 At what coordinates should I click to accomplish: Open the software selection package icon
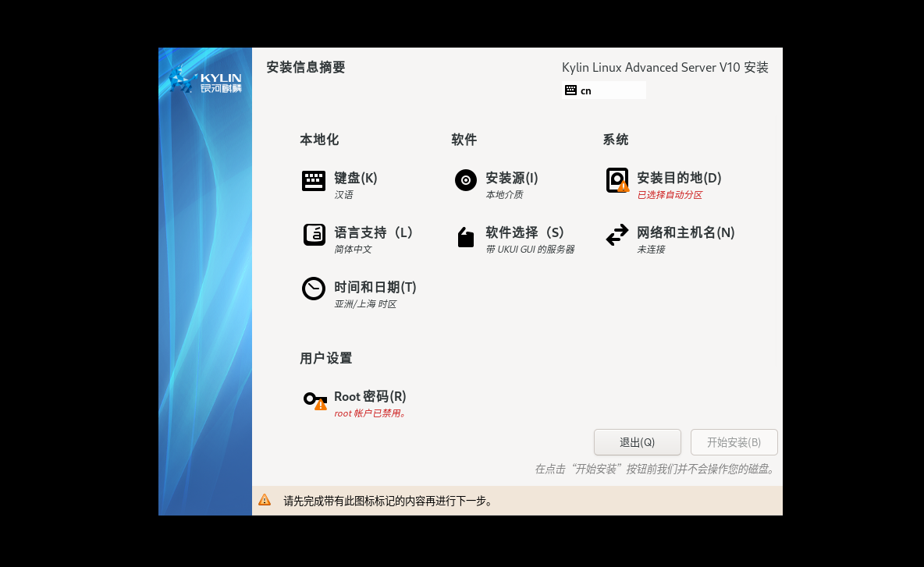tap(466, 236)
